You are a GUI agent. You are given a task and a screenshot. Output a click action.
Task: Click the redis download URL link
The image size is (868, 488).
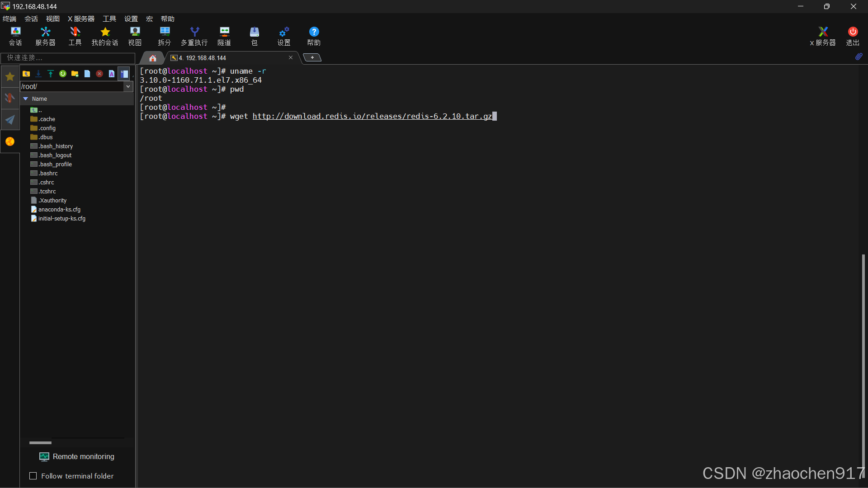(372, 117)
